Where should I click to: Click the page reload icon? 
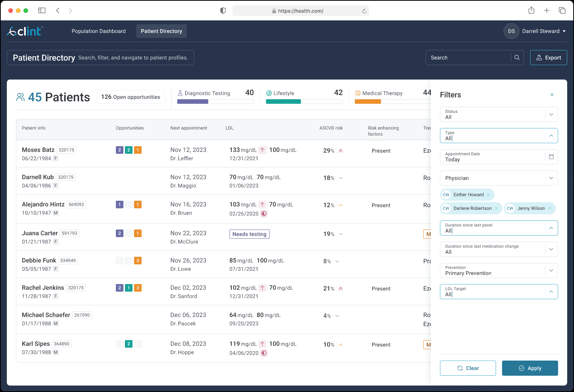[364, 11]
